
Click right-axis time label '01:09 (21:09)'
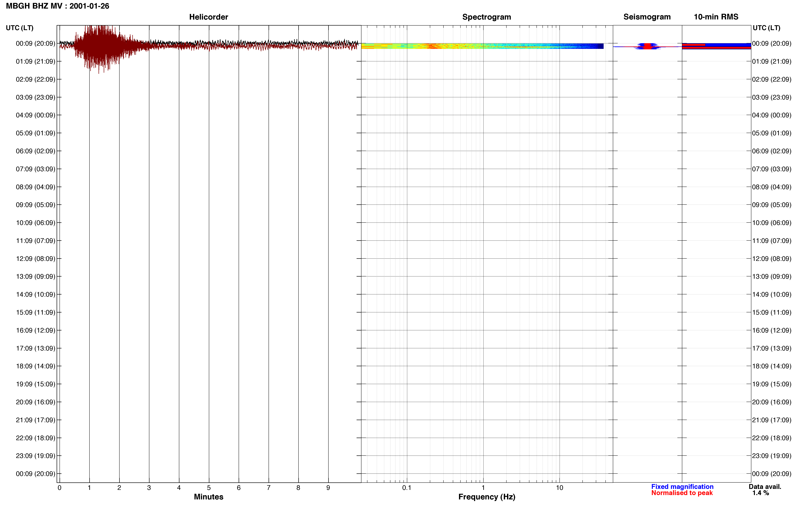772,61
